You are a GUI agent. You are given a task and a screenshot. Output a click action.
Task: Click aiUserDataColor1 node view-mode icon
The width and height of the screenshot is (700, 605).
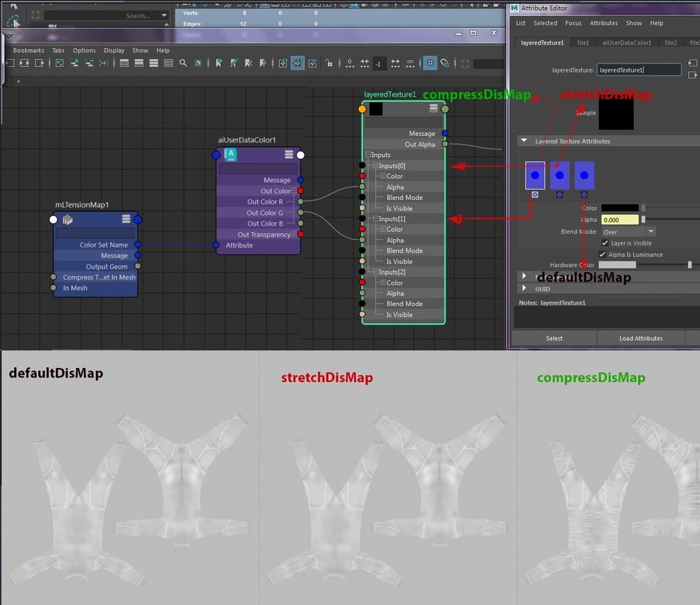pyautogui.click(x=289, y=154)
